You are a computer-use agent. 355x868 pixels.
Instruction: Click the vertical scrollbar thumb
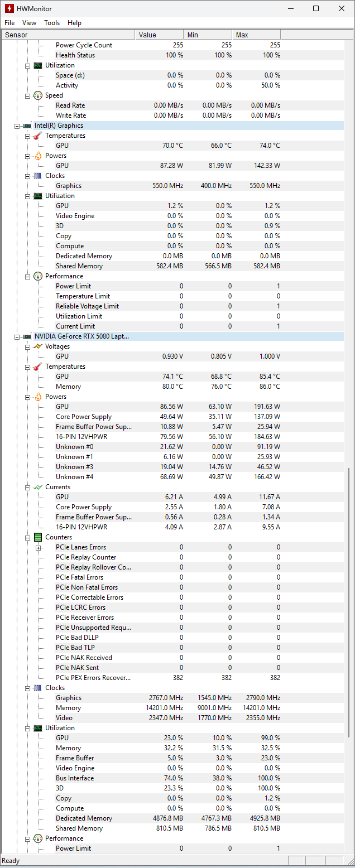click(349, 601)
